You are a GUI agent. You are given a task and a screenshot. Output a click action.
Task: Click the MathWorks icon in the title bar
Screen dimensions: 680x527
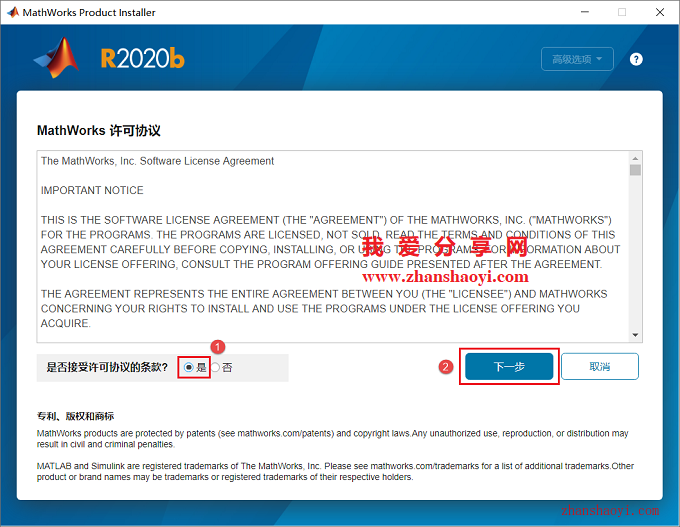tap(13, 12)
